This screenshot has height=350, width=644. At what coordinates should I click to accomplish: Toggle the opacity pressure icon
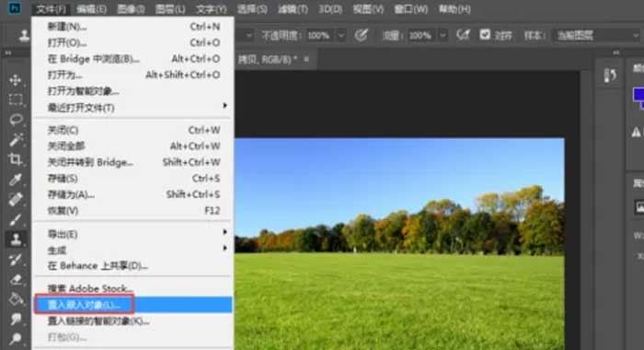[x=361, y=35]
